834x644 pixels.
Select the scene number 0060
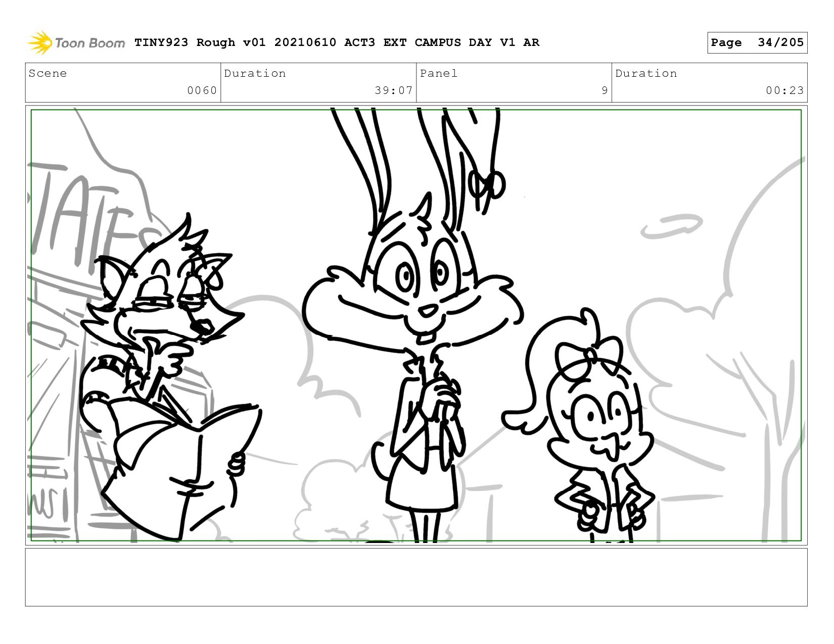click(x=202, y=90)
